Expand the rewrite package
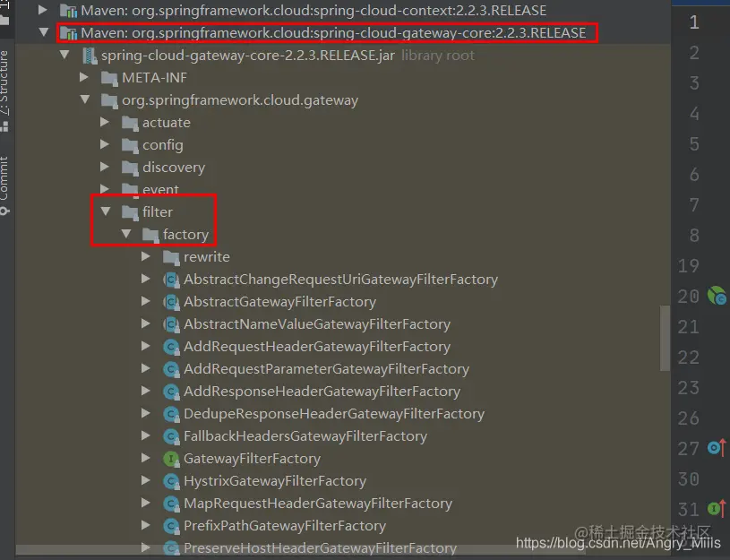Viewport: 730px width, 560px height. [145, 256]
